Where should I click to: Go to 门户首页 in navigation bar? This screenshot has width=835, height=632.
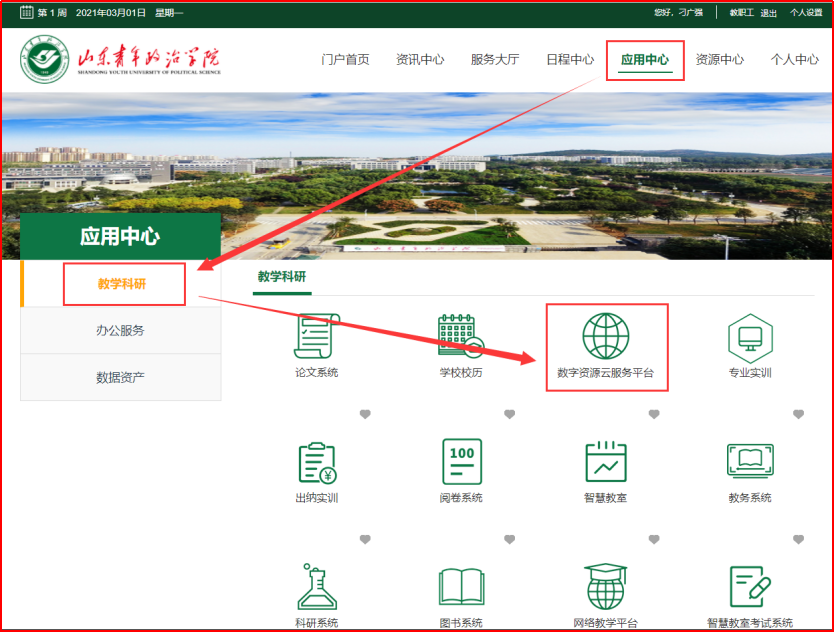(345, 60)
